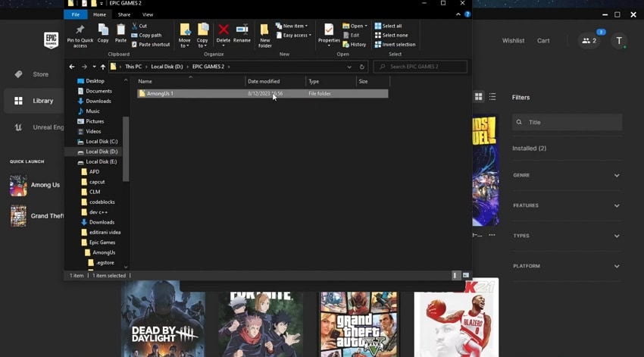
Task: Collapse the Explorer ribbon chevron
Action: pos(458,14)
